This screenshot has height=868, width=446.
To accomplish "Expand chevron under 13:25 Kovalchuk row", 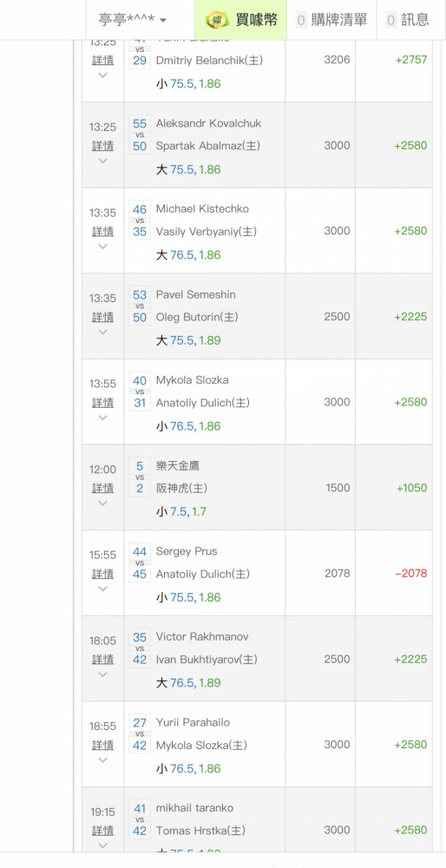I will (103, 161).
